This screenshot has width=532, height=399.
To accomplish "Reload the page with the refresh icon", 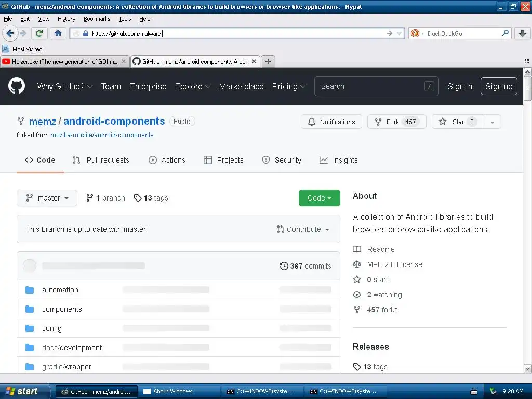I will pyautogui.click(x=39, y=33).
